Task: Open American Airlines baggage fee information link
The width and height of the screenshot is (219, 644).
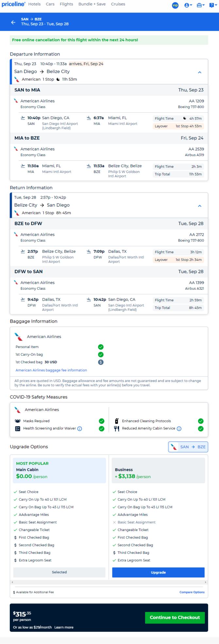Action: [x=51, y=370]
